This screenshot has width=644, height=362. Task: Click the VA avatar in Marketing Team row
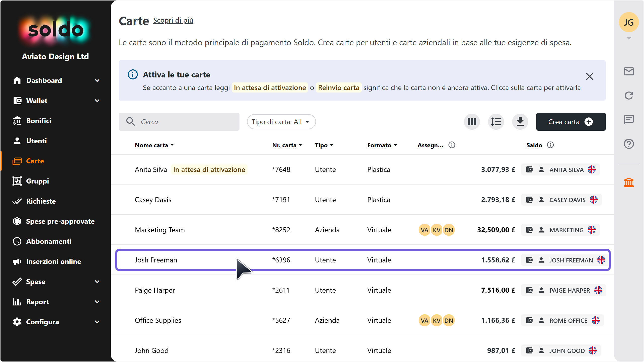point(424,230)
